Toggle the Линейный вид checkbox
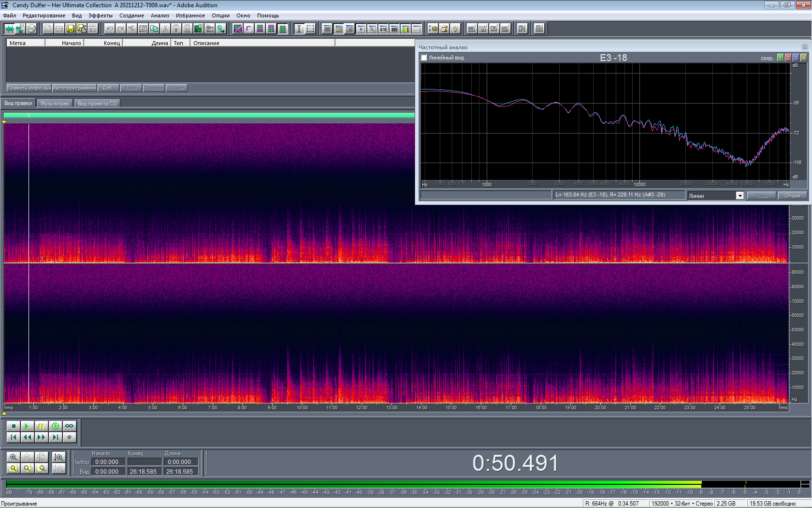 [x=424, y=58]
